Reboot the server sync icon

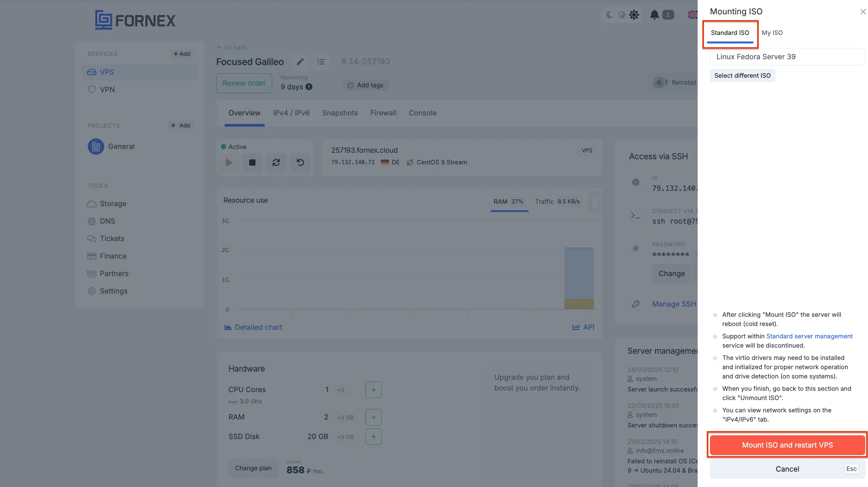click(276, 163)
